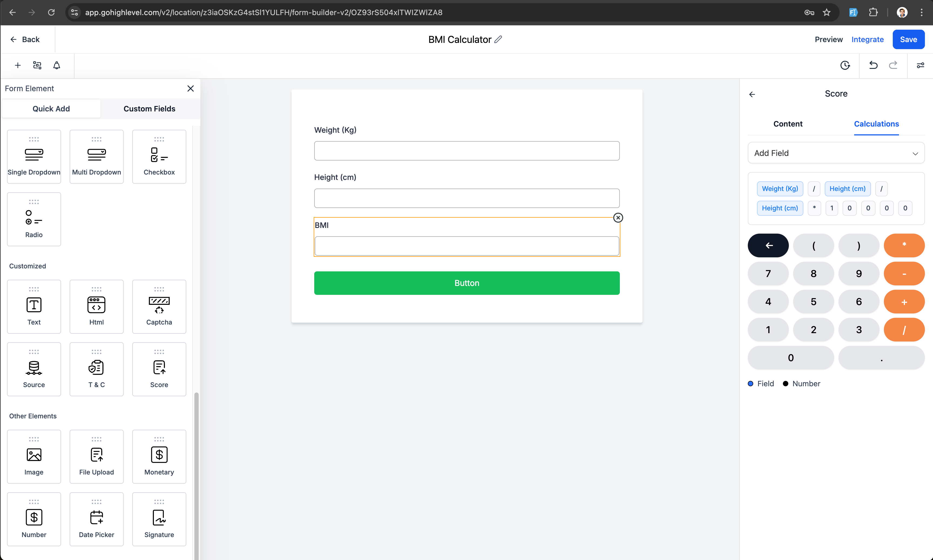Select the Multi Dropdown element icon
The width and height of the screenshot is (933, 560).
tap(96, 155)
